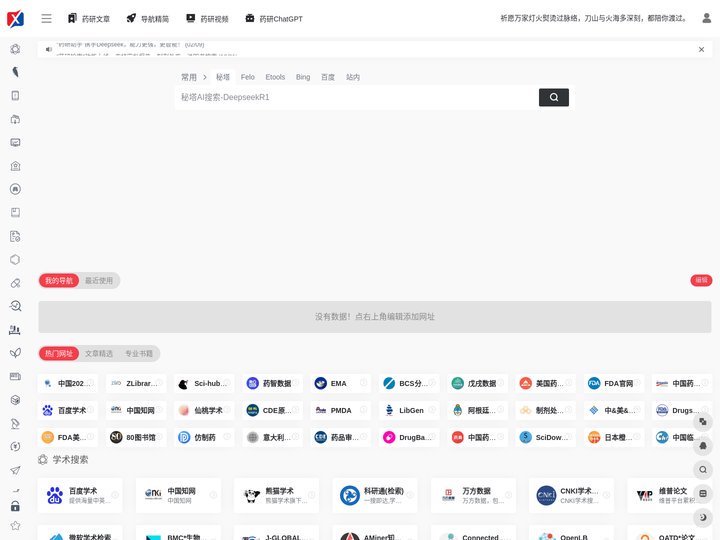Click the house with star sidebar icon
Screen dimensions: 720x540
click(15, 166)
